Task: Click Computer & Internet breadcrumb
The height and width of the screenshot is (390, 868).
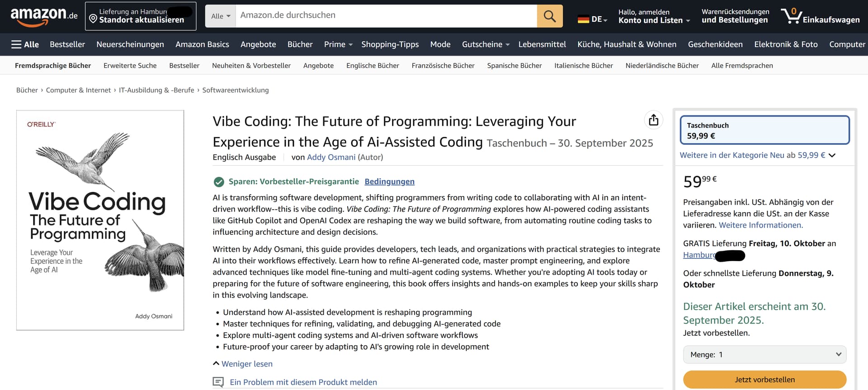Action: pos(78,90)
